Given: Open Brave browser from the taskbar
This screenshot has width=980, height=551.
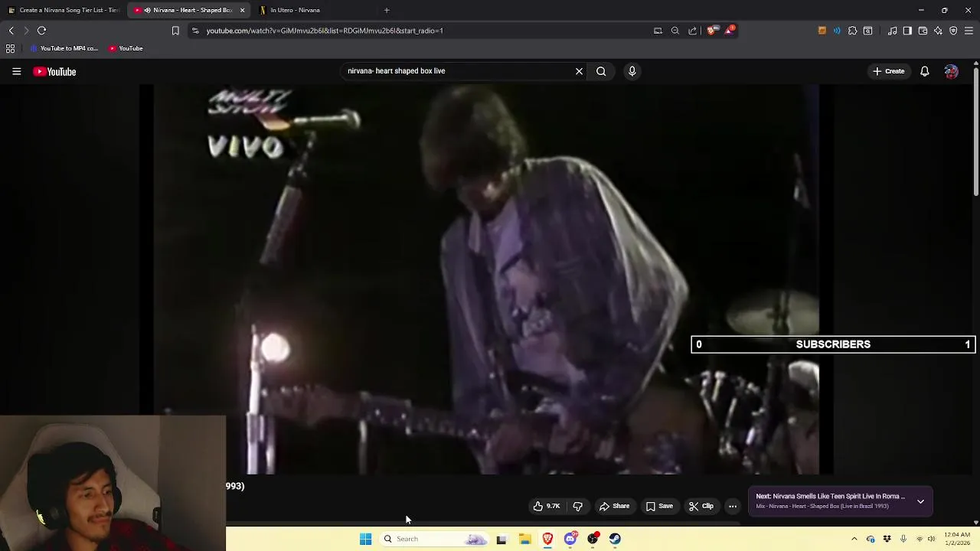Looking at the screenshot, I should [x=547, y=539].
